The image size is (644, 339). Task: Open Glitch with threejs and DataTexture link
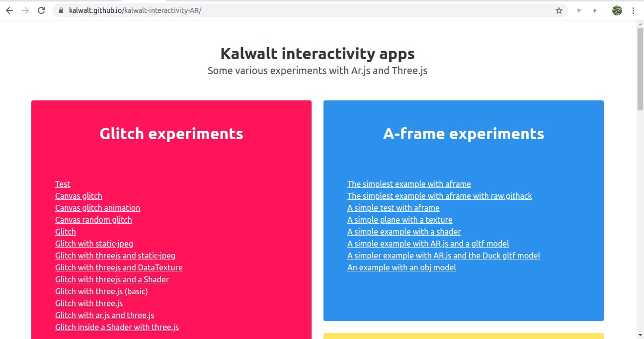click(119, 267)
